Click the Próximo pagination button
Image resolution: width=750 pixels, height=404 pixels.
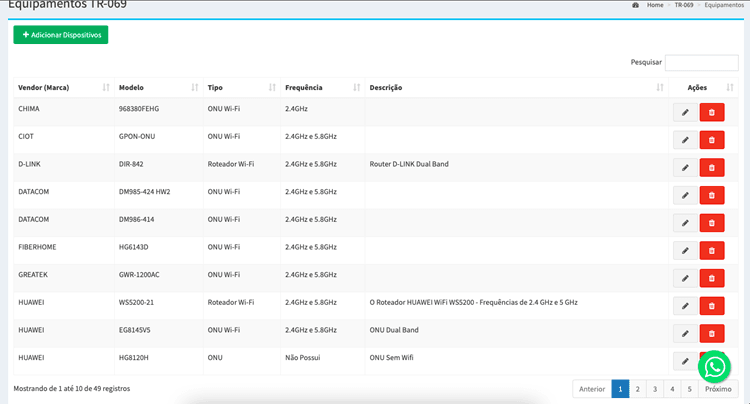point(718,389)
